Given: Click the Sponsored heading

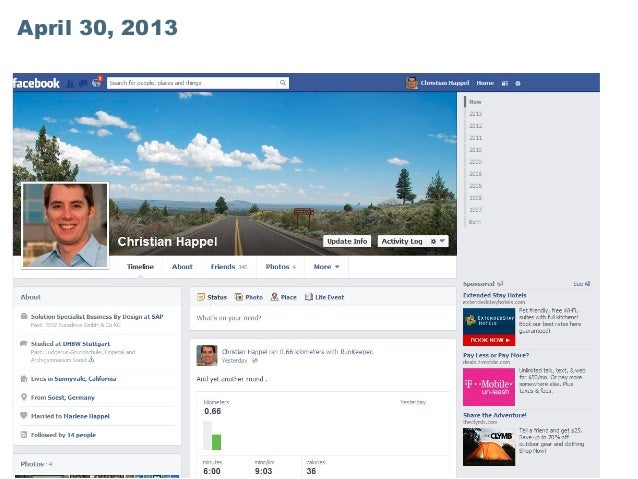Looking at the screenshot, I should click(x=478, y=284).
